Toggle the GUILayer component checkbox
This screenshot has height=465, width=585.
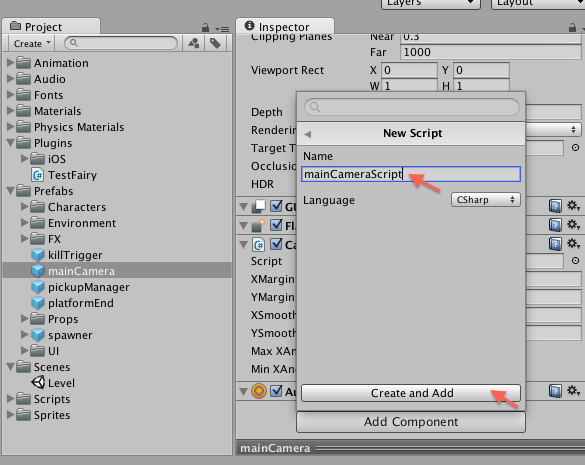(x=276, y=206)
